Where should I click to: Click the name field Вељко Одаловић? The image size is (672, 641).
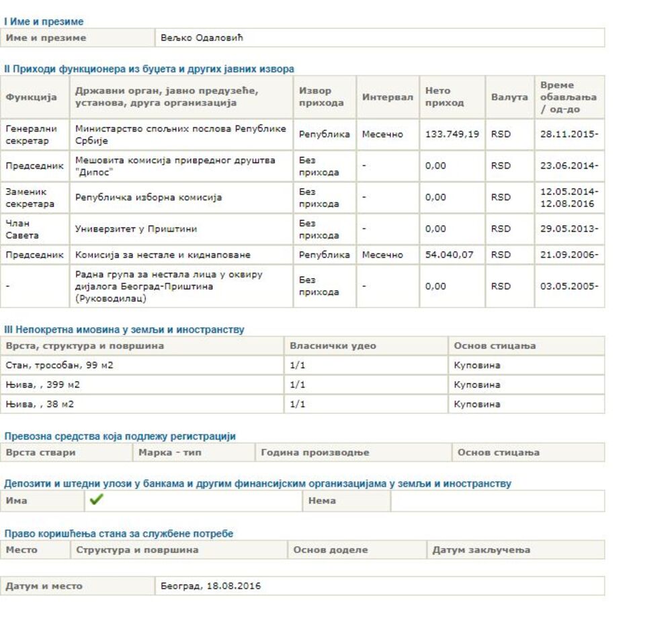pos(202,38)
